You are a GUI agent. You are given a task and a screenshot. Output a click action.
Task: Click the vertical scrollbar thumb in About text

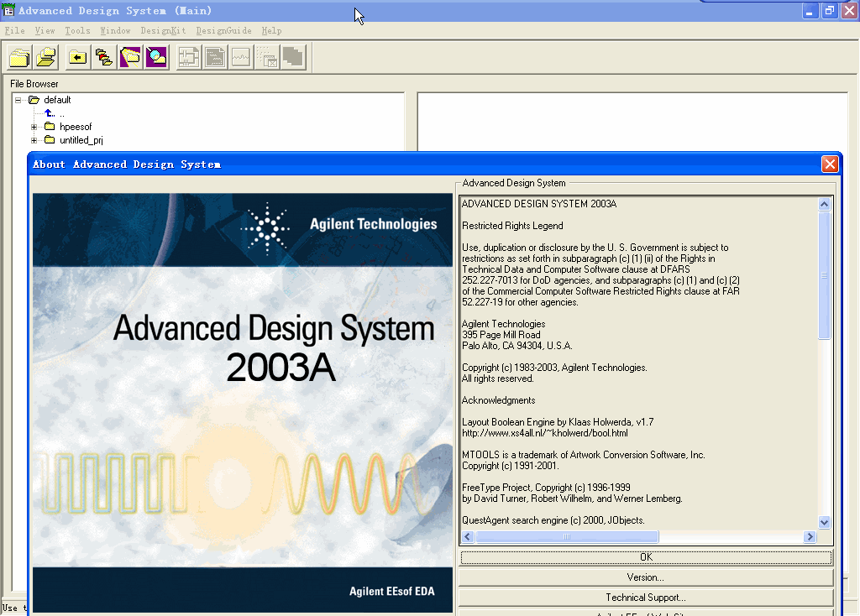pos(824,275)
